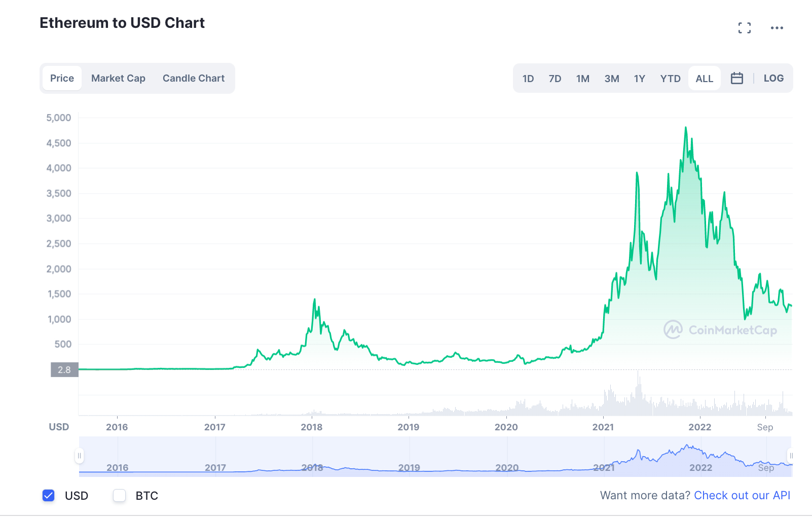Click the right range slider handle
Viewport: 812px width, 518px height.
tap(790, 456)
